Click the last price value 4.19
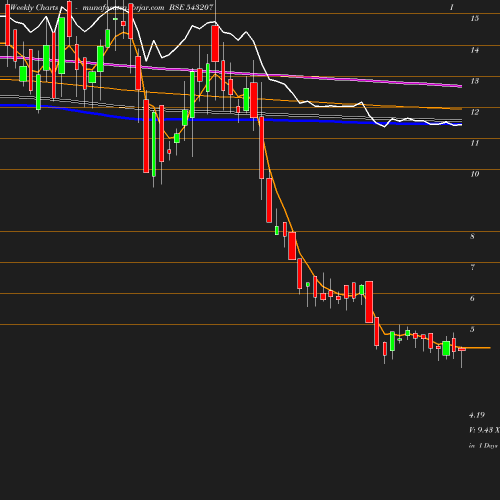Image resolution: width=500 pixels, height=500 pixels. [x=477, y=415]
